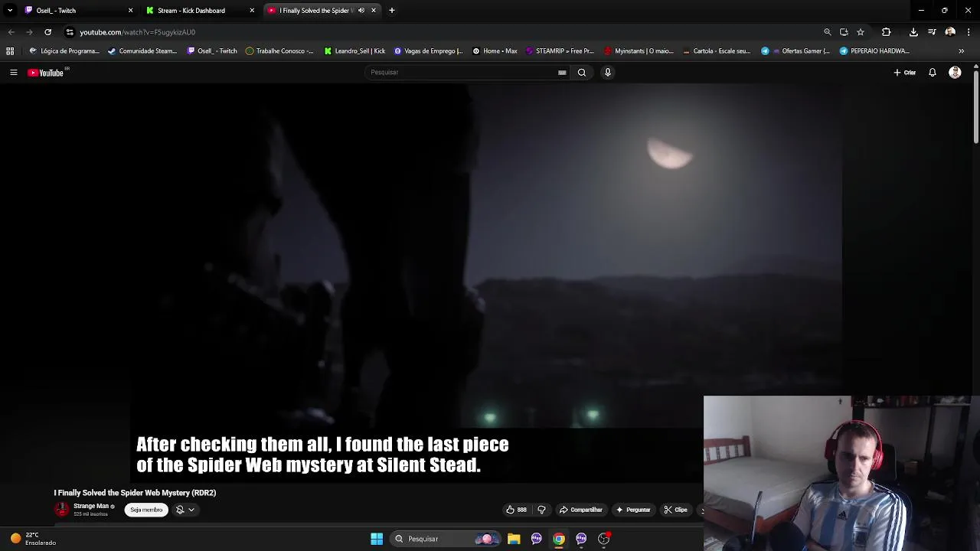Screen dimensions: 980x551
Task: Create a clip with Clipe button
Action: 676,510
